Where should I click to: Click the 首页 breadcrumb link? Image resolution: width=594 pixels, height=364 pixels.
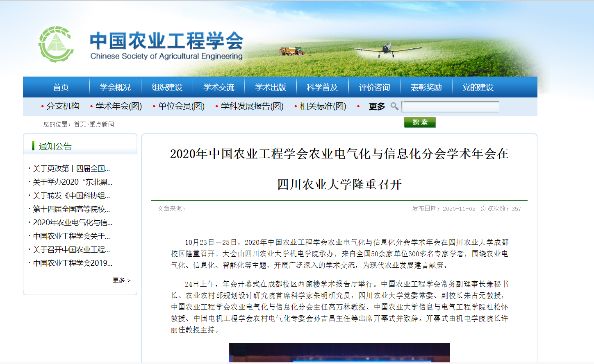pos(80,124)
